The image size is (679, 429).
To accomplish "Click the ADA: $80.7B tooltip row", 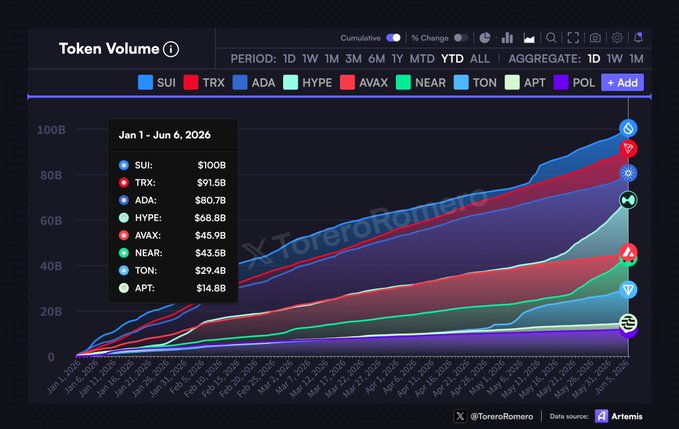I will coord(172,200).
